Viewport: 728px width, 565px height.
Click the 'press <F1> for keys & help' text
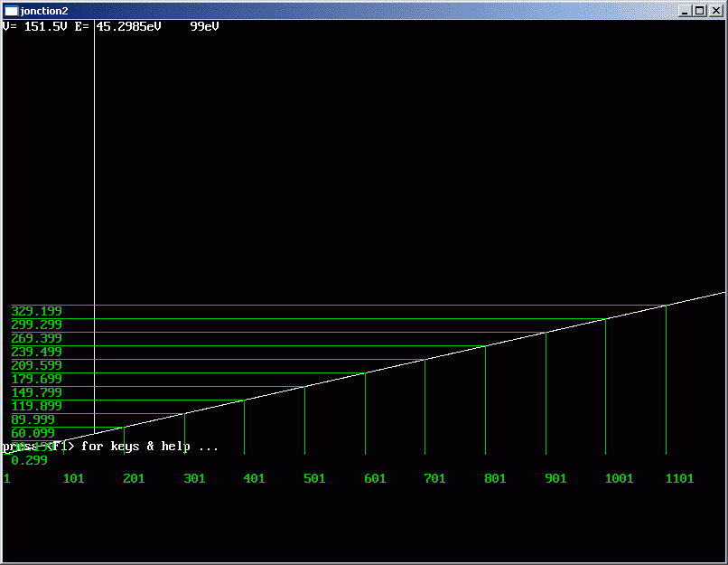pyautogui.click(x=110, y=447)
